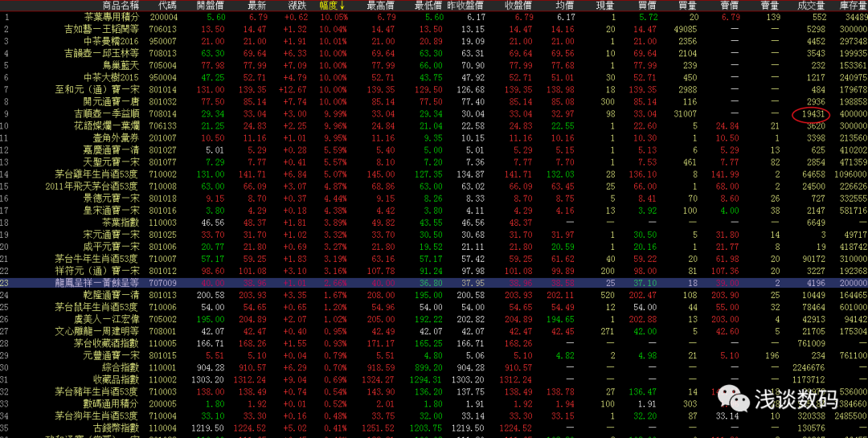This screenshot has height=438, width=868.
Task: Sort by the 商品名稱 column header
Action: point(120,6)
